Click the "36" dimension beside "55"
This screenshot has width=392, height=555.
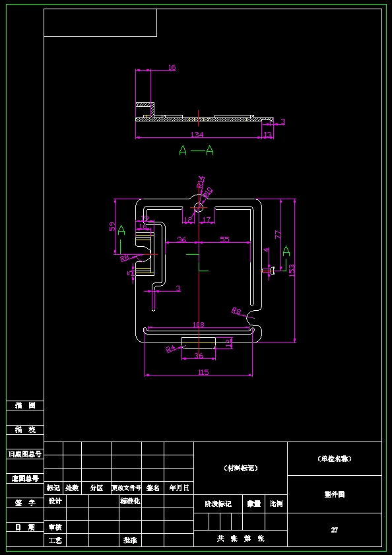click(181, 240)
